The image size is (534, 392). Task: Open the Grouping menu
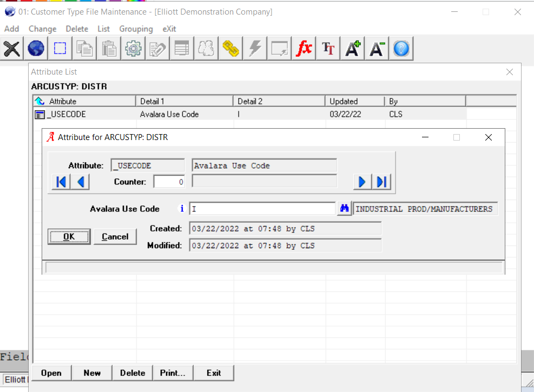[x=136, y=29]
